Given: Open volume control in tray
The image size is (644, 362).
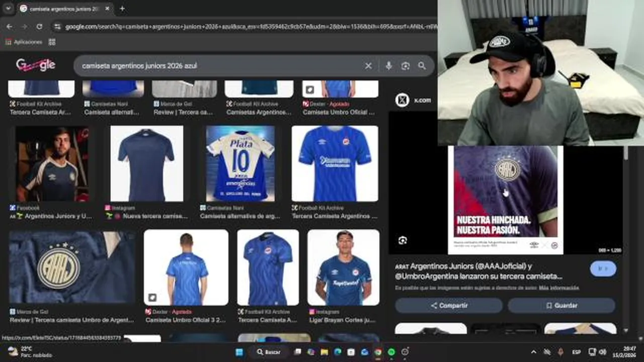Looking at the screenshot, I should (602, 352).
